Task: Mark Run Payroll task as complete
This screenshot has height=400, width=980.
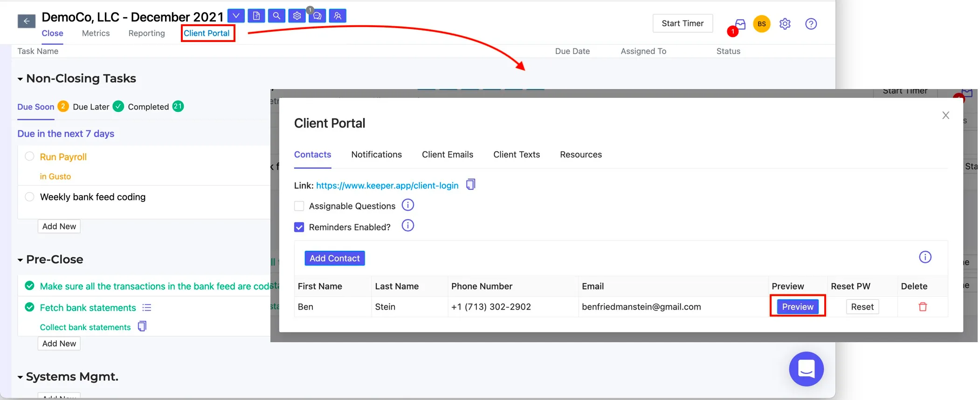Action: [29, 156]
